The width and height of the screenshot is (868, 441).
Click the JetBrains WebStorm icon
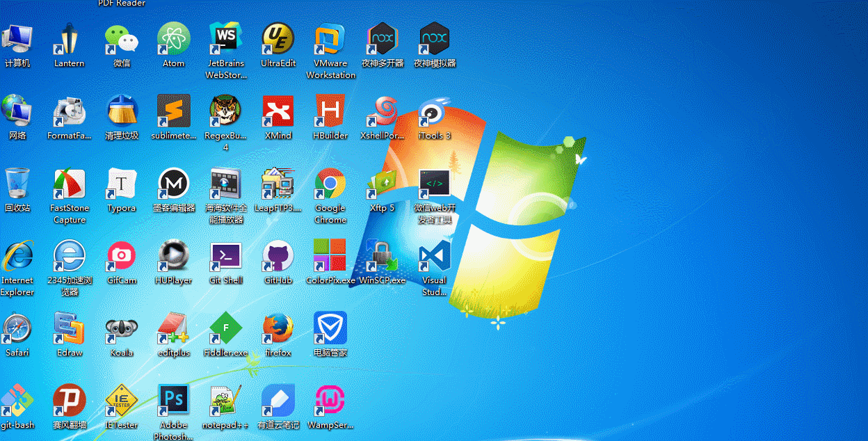point(226,39)
